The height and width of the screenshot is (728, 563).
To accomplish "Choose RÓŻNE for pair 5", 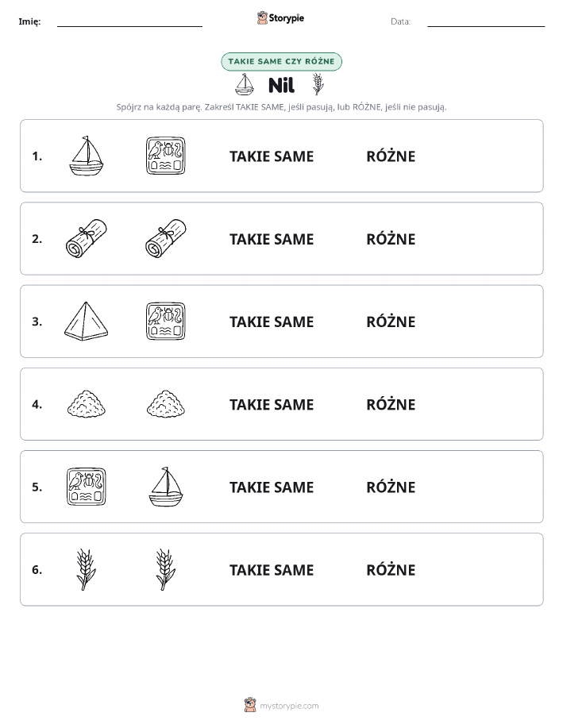I will click(391, 487).
